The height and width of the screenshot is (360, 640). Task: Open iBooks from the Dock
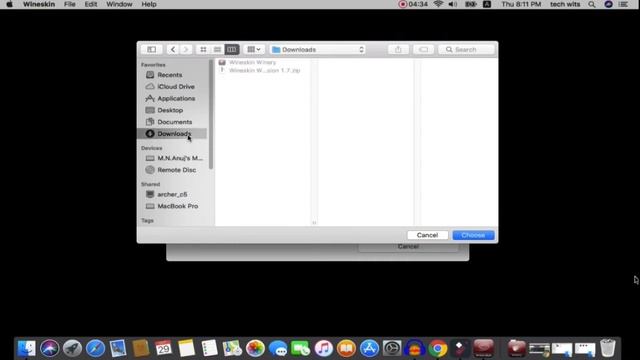pyautogui.click(x=347, y=349)
